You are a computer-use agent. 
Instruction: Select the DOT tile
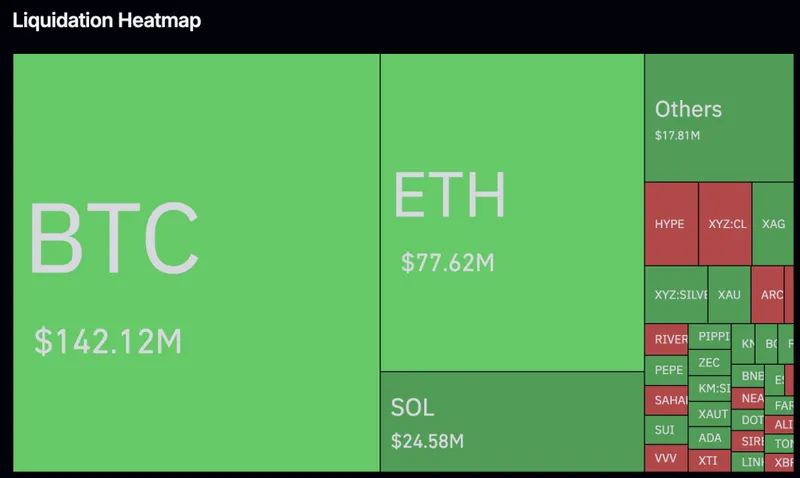coord(750,420)
